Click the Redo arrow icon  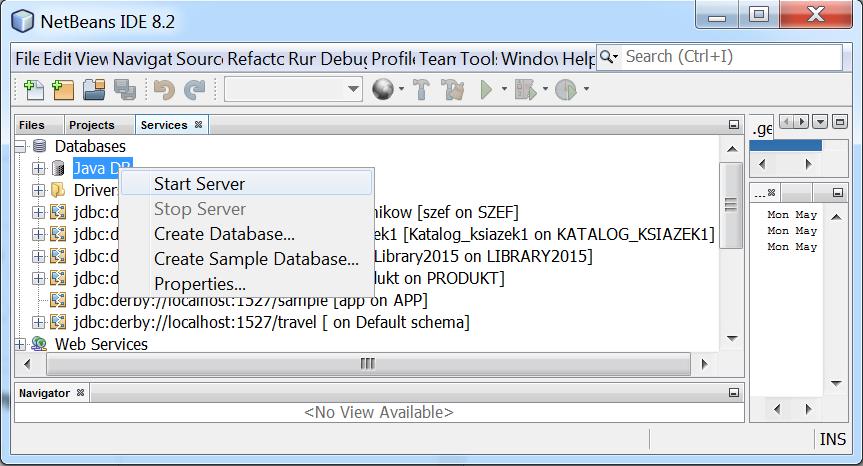click(194, 90)
